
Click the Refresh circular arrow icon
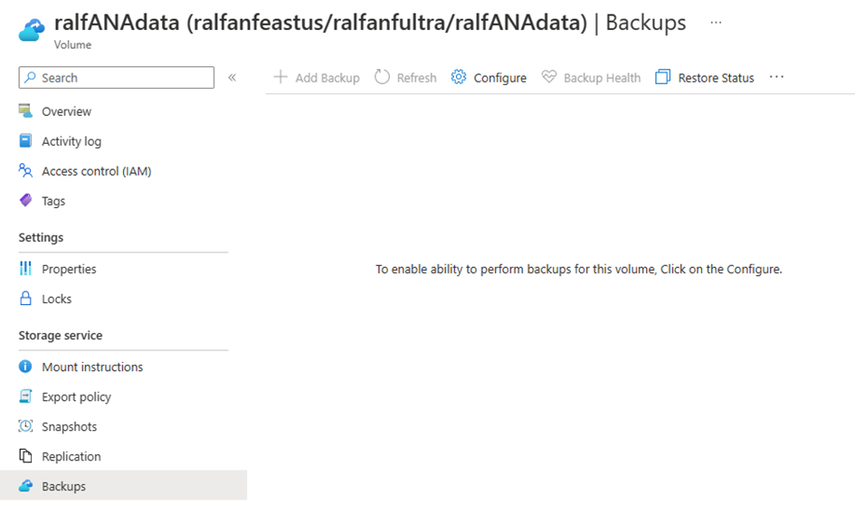point(382,77)
